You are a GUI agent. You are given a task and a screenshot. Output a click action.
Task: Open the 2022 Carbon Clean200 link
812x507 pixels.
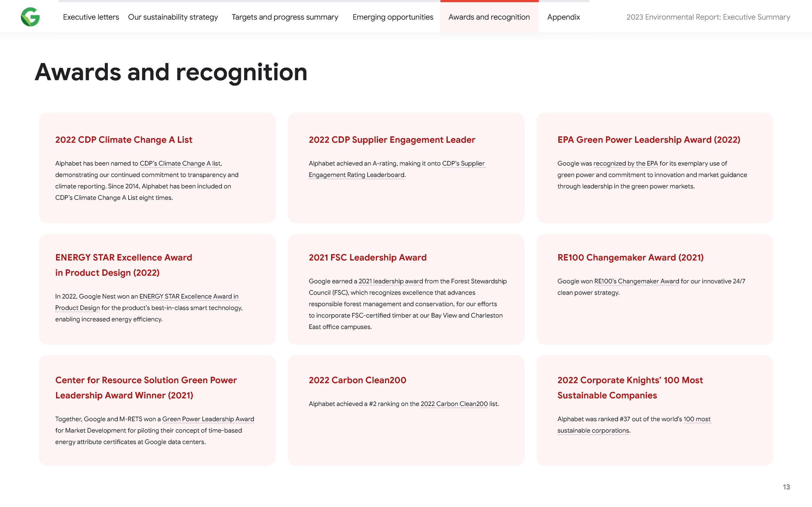[454, 404]
